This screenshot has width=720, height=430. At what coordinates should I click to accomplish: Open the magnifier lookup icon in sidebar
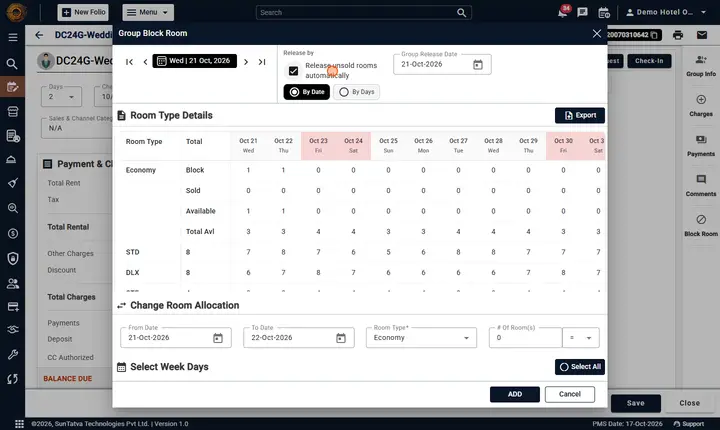(12, 208)
